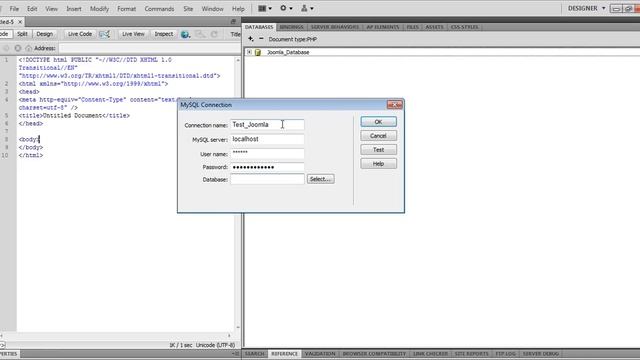Open the Insert menu

[74, 9]
